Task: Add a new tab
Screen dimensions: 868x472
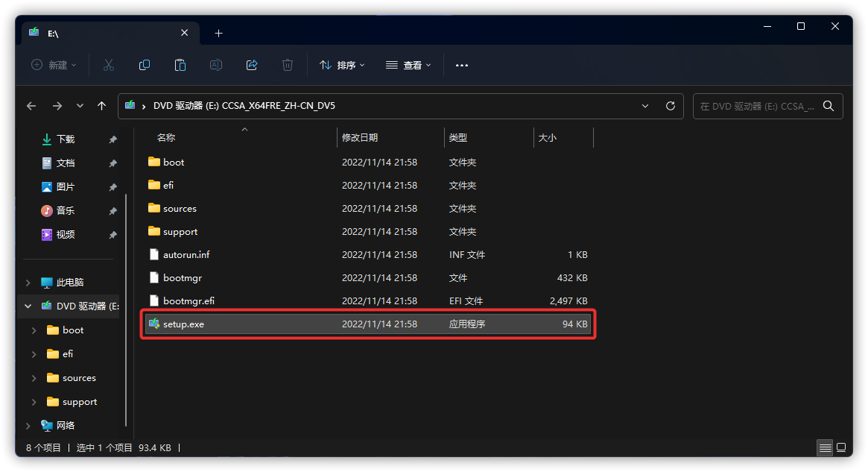Action: click(x=218, y=34)
